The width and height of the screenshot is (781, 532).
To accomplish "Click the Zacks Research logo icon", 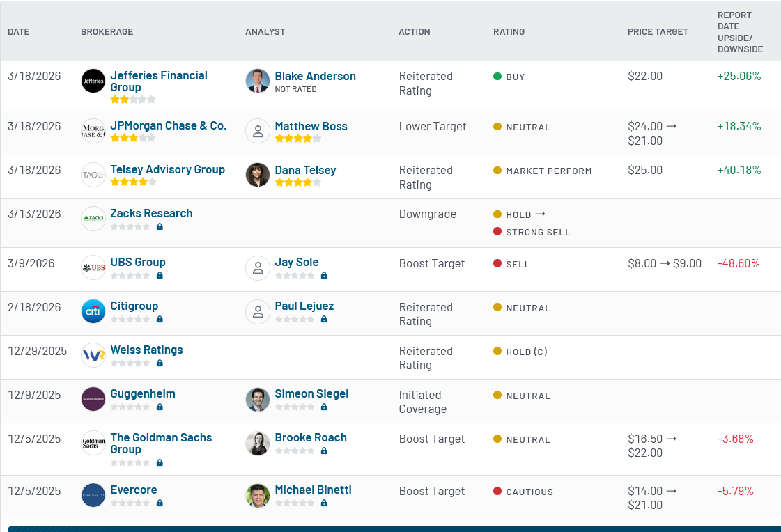I will [93, 219].
